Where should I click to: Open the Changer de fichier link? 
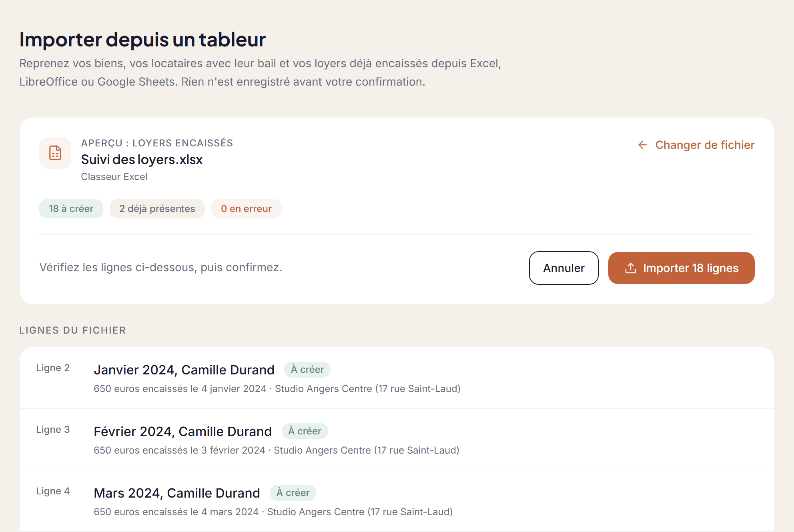point(696,145)
